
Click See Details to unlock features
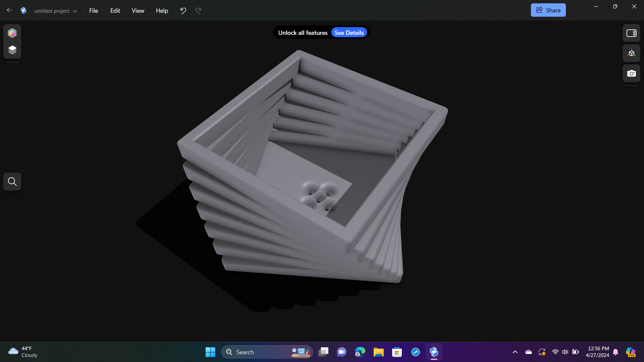[x=349, y=33]
